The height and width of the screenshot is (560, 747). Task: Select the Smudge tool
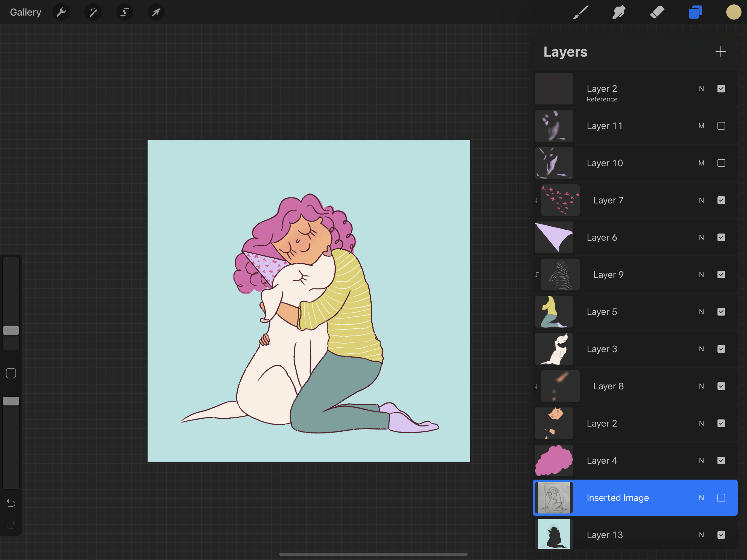point(619,12)
